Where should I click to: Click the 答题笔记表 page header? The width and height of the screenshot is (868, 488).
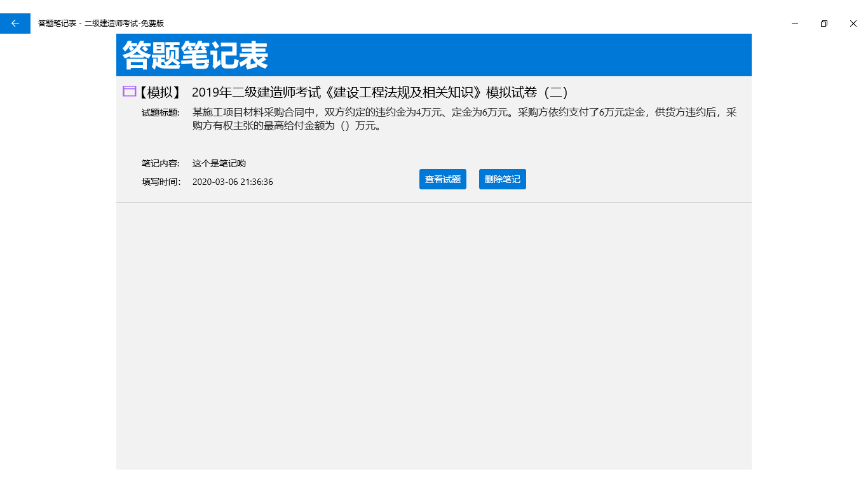195,55
